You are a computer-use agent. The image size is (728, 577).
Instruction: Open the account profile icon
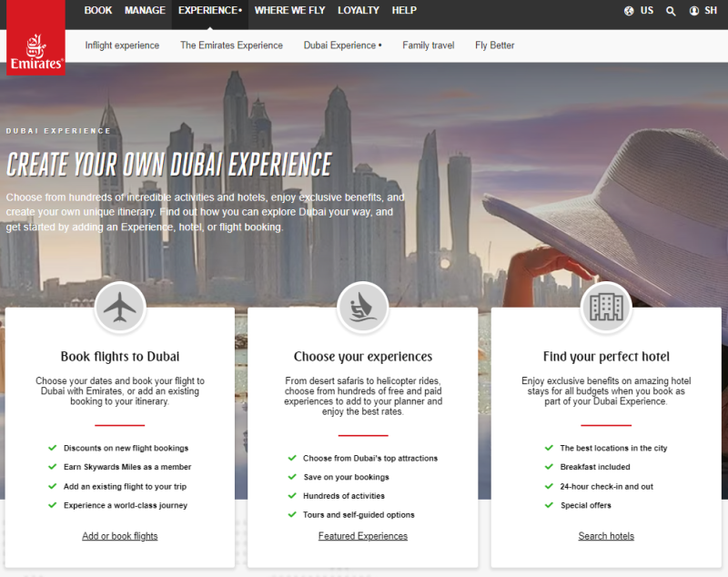click(693, 11)
